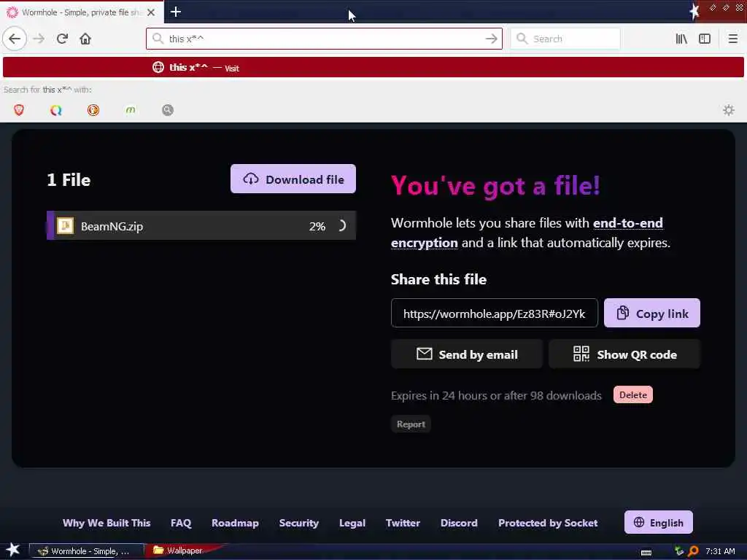Switch to Wormhole taskbar window item
The width and height of the screenshot is (747, 560).
[x=87, y=551]
